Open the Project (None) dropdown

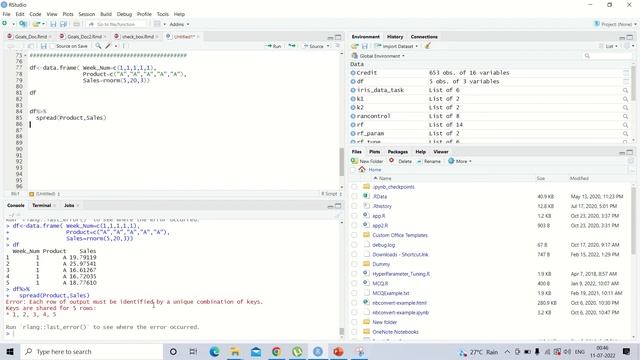point(615,24)
